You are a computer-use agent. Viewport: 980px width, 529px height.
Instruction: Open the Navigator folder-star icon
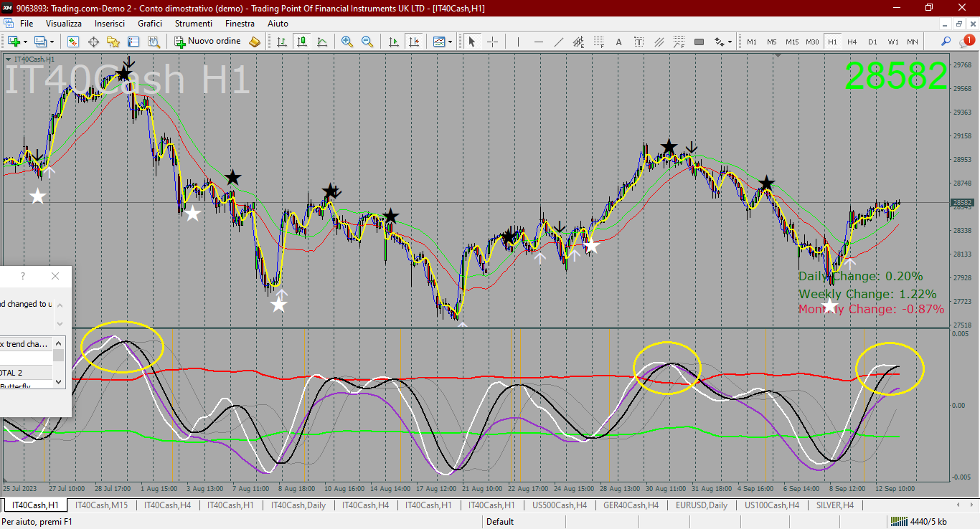tap(113, 42)
